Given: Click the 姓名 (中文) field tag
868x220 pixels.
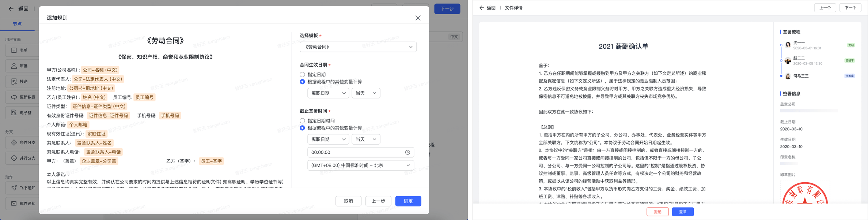Looking at the screenshot, I should [x=94, y=97].
